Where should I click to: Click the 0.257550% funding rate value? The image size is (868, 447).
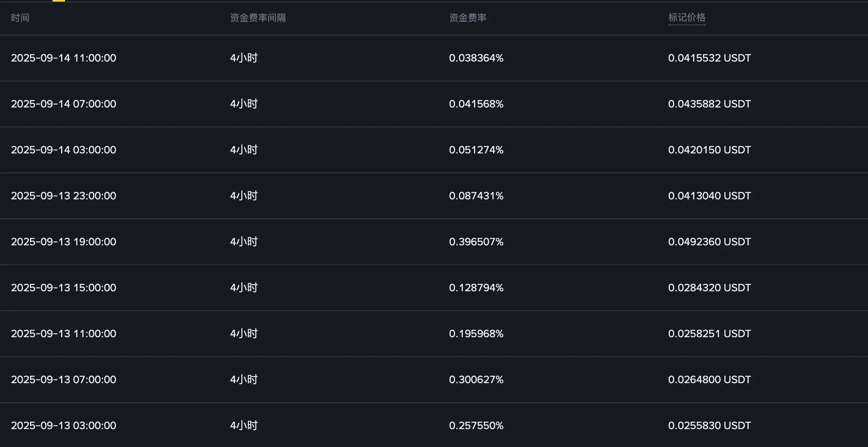pos(476,426)
